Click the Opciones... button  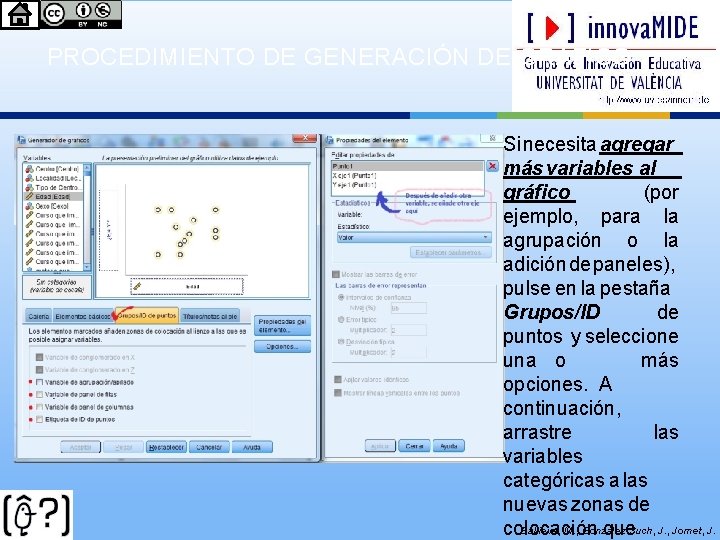[282, 347]
